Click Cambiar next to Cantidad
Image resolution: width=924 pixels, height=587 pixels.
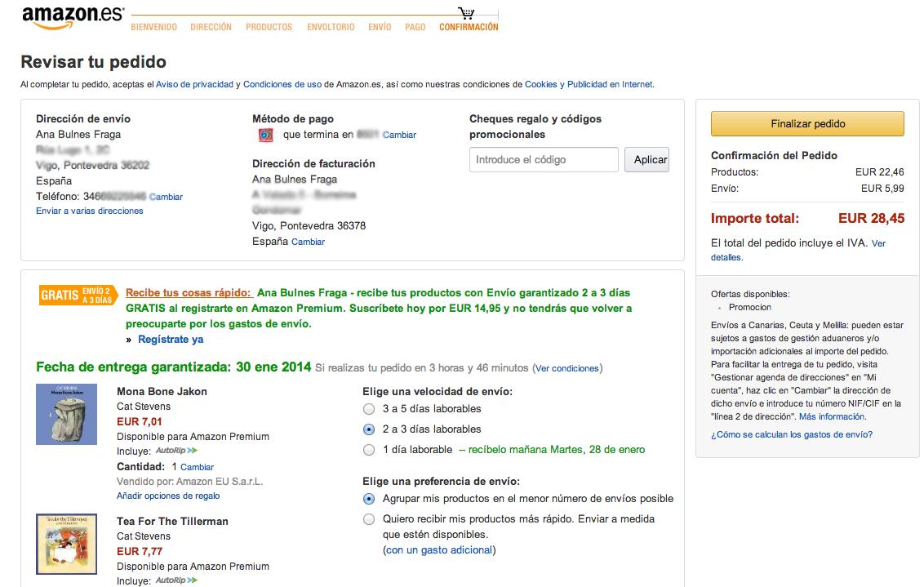200,466
